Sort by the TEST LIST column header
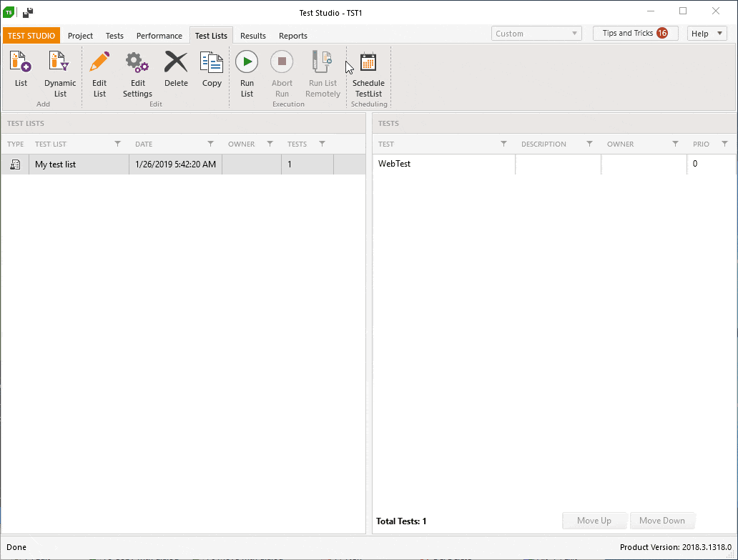 point(50,144)
